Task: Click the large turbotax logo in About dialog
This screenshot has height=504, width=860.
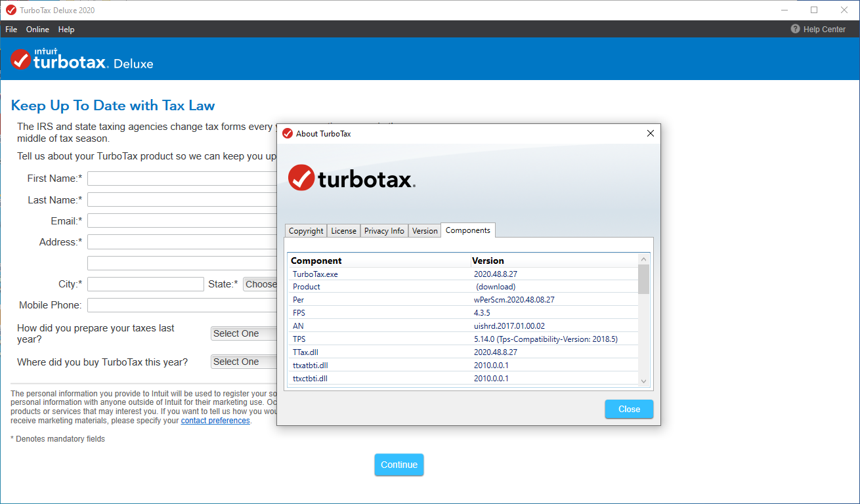Action: click(352, 178)
